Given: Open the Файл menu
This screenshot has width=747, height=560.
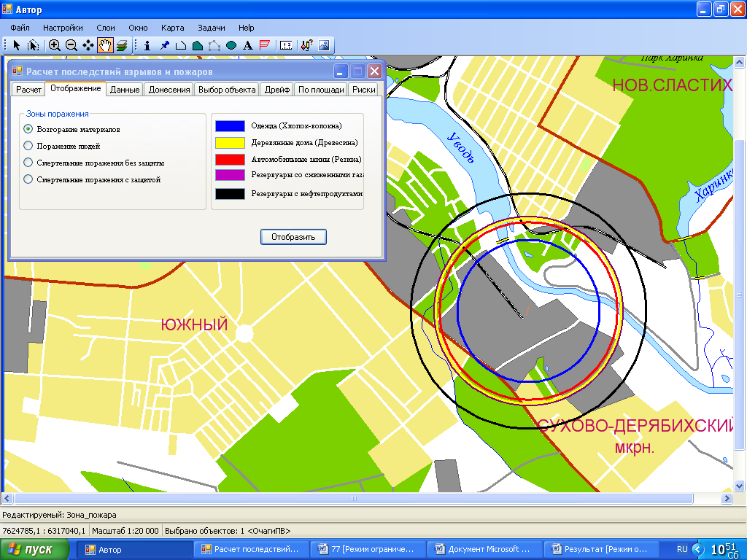Looking at the screenshot, I should click(x=20, y=28).
